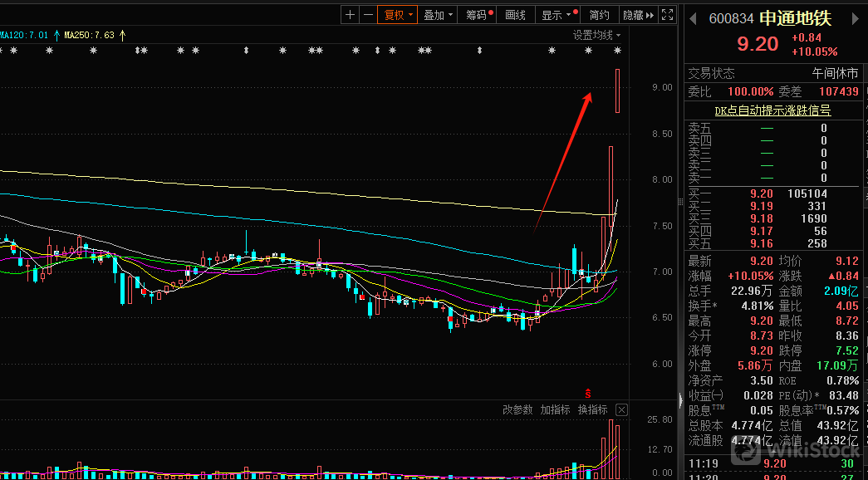Select the 画线 drawing tool

tap(516, 15)
